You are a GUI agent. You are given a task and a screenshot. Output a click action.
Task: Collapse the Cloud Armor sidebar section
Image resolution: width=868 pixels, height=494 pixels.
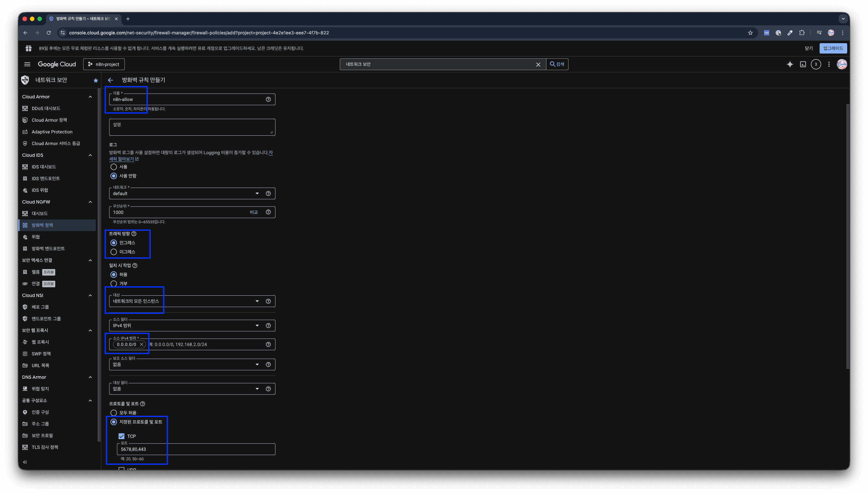pyautogui.click(x=90, y=97)
